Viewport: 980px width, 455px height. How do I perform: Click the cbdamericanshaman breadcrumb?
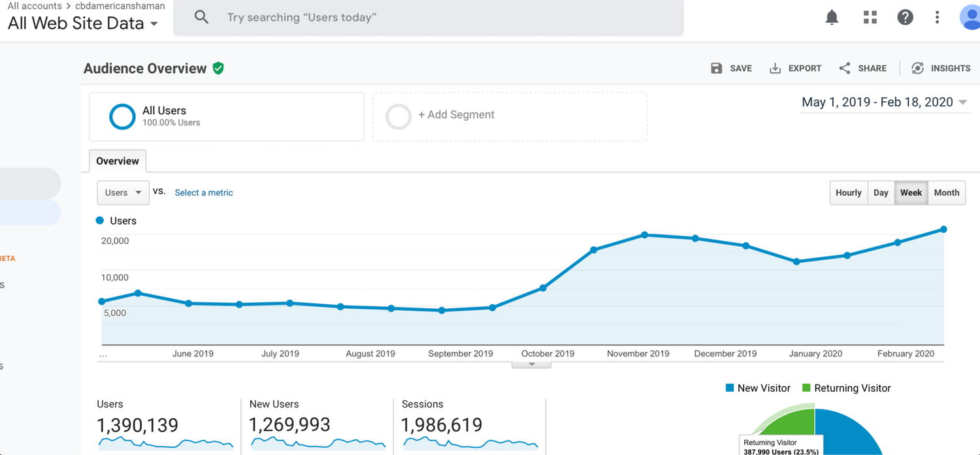(x=120, y=6)
